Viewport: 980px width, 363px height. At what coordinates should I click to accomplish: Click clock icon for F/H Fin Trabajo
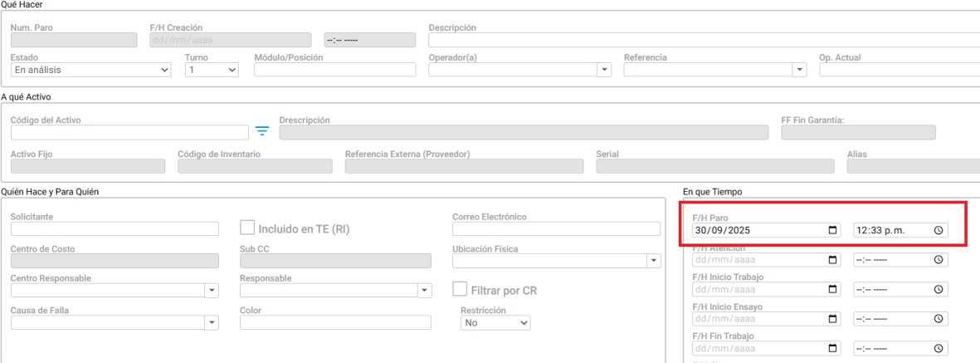point(939,348)
